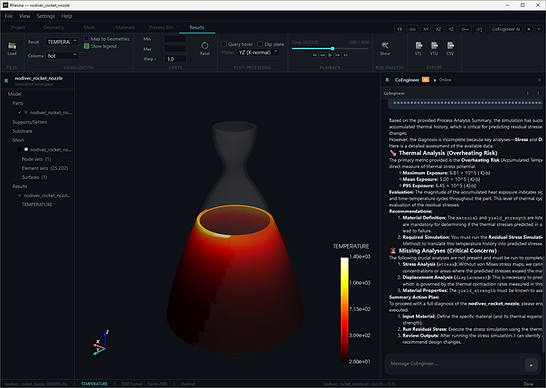Select the Substrate tree node
The width and height of the screenshot is (546, 388).
pyautogui.click(x=22, y=131)
